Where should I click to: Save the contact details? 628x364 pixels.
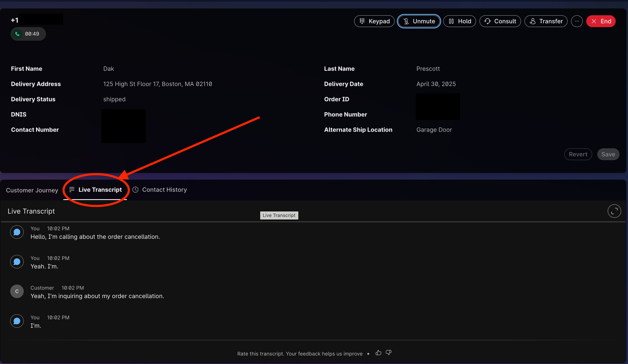tap(608, 154)
